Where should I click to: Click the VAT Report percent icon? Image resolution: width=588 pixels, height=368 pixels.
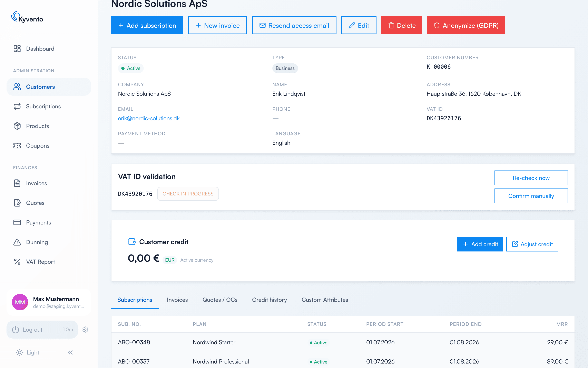coord(17,262)
